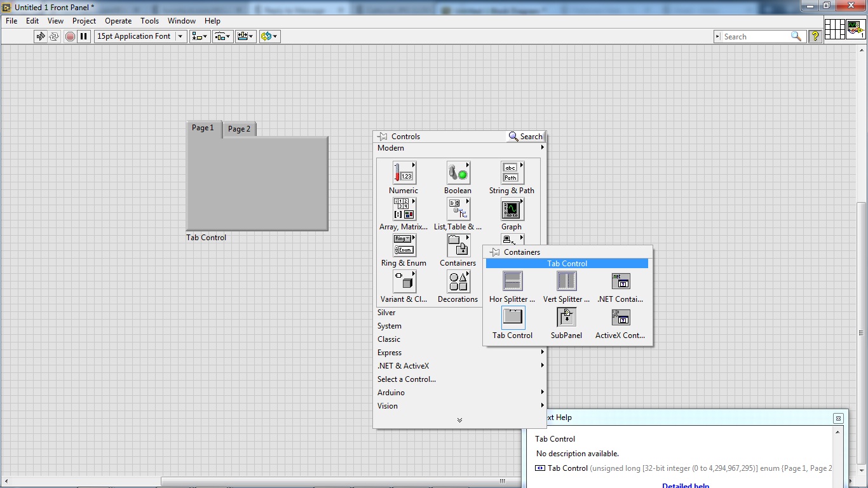The height and width of the screenshot is (488, 868).
Task: Switch to the Page 1 tab
Action: [203, 128]
